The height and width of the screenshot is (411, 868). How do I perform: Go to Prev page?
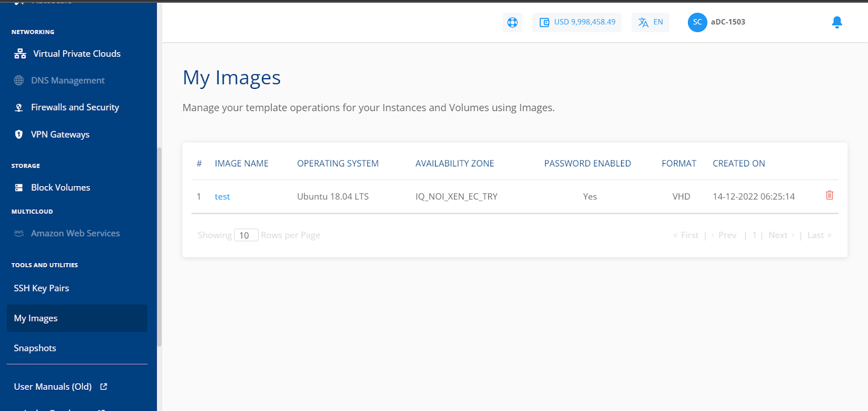click(724, 235)
